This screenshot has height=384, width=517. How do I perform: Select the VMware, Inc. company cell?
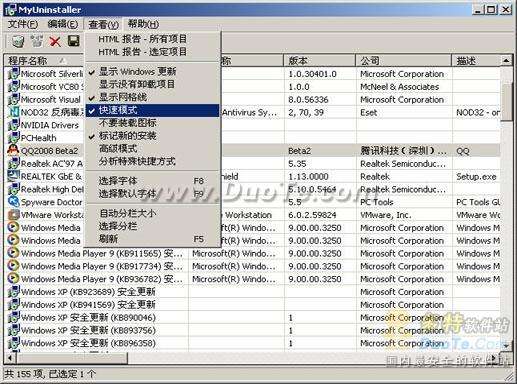tap(404, 215)
